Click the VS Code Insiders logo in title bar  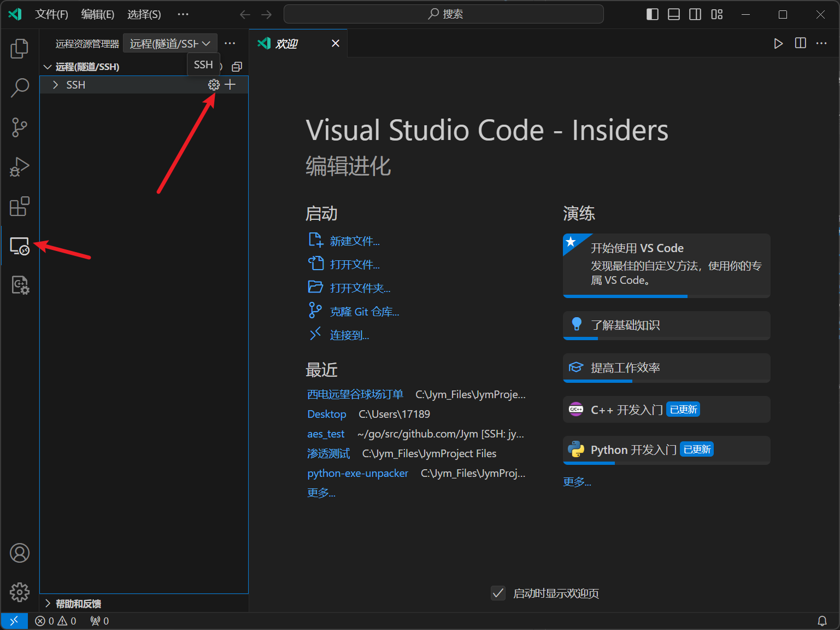coord(15,14)
